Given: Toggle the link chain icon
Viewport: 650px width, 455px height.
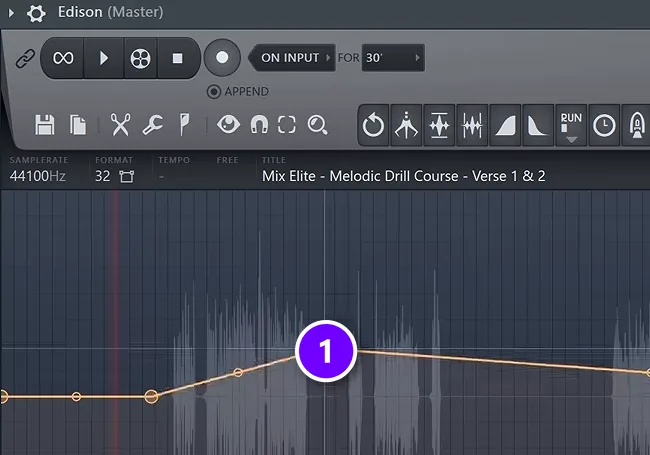Looking at the screenshot, I should click(x=25, y=58).
